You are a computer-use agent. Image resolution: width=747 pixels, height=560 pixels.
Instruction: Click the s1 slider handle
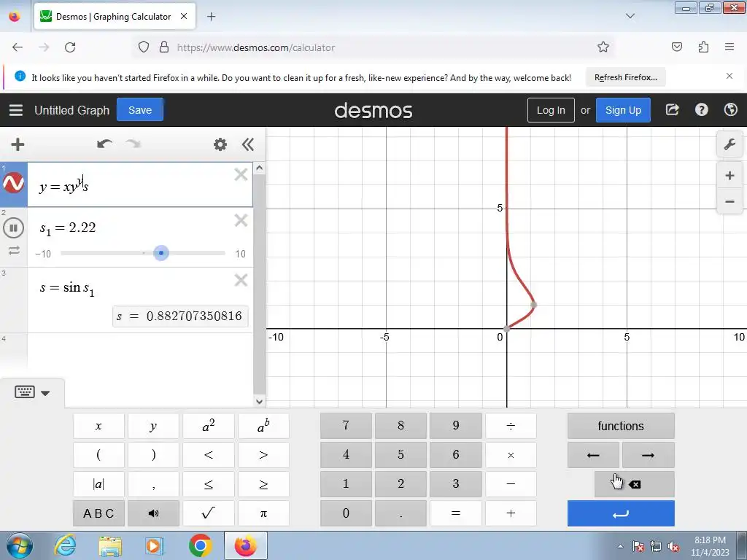tap(161, 253)
